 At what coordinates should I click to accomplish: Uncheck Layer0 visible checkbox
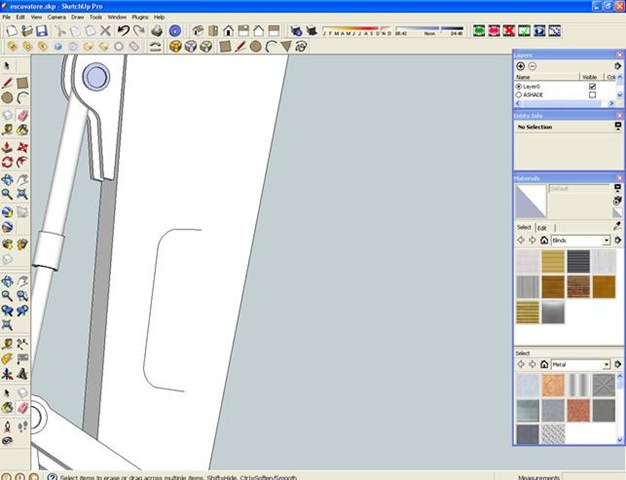pos(592,87)
